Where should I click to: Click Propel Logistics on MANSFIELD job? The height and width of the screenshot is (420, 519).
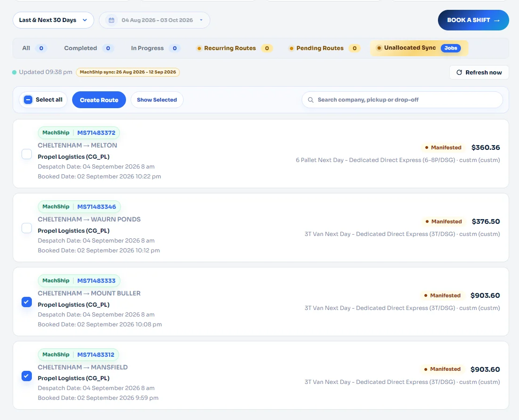point(74,378)
